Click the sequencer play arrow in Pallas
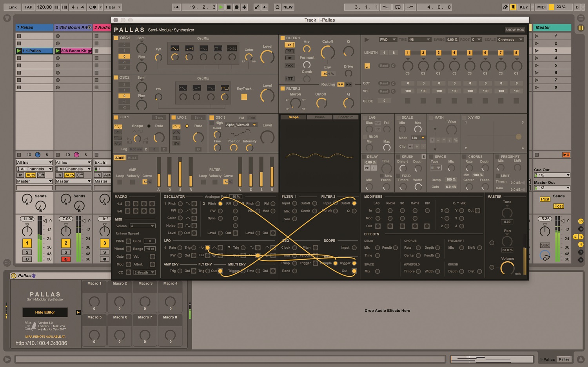The width and height of the screenshot is (588, 367). tap(367, 40)
